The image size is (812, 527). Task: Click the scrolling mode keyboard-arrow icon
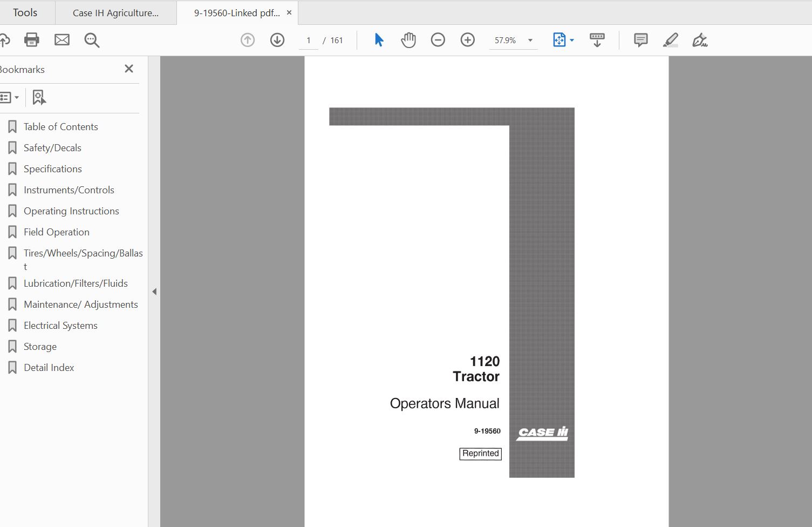[x=597, y=40]
